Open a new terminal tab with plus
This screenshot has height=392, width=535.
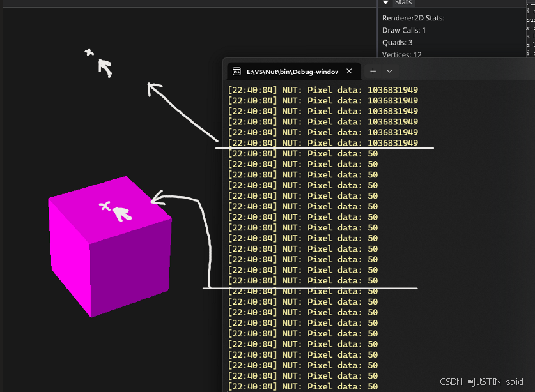click(373, 72)
